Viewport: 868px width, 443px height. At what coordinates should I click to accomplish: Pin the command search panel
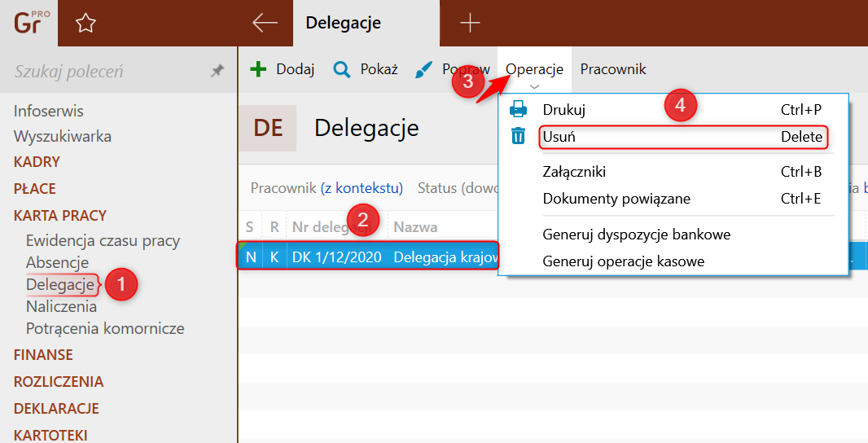pos(217,71)
